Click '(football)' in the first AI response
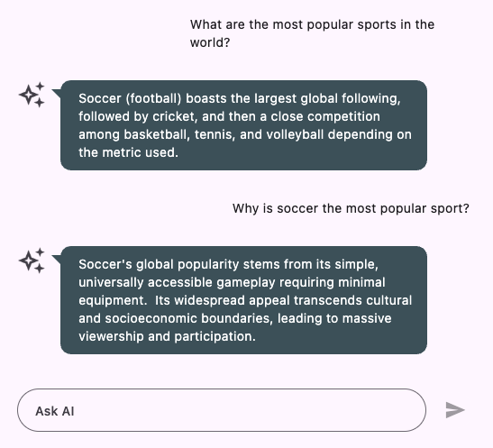Image resolution: width=493 pixels, height=448 pixels. pos(153,99)
